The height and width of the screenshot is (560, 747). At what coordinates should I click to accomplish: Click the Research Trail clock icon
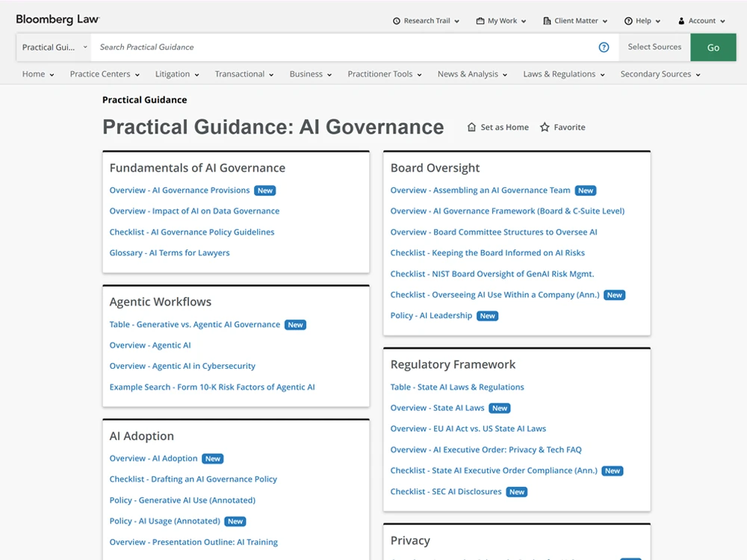click(x=397, y=21)
